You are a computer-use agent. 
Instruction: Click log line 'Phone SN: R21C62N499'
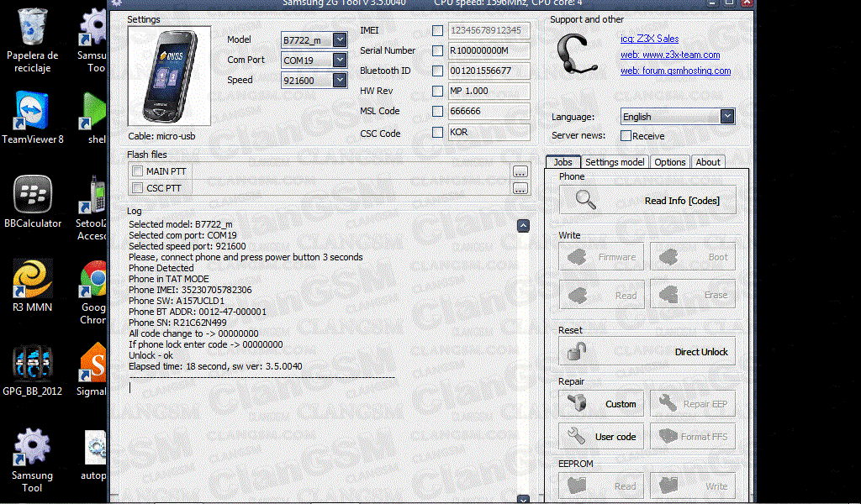click(177, 323)
